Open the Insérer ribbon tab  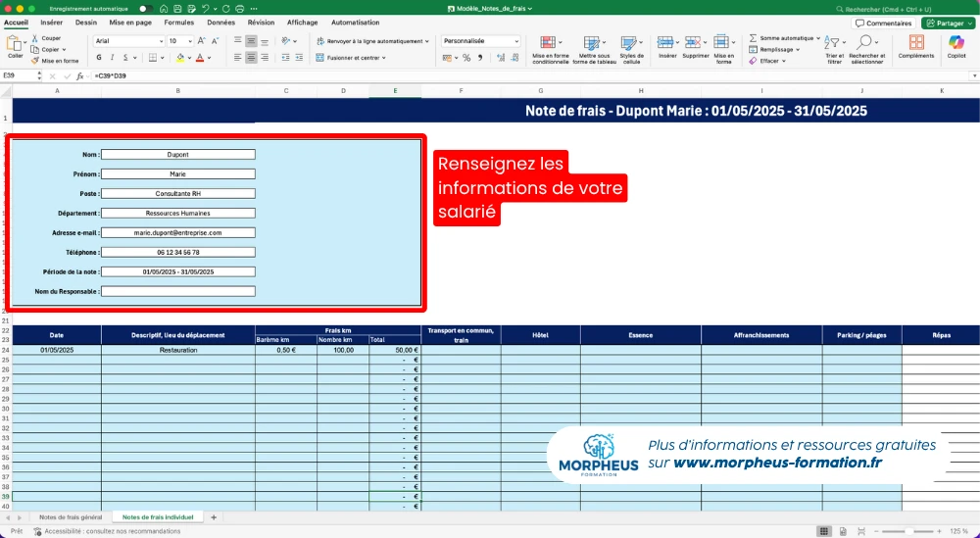tap(52, 23)
